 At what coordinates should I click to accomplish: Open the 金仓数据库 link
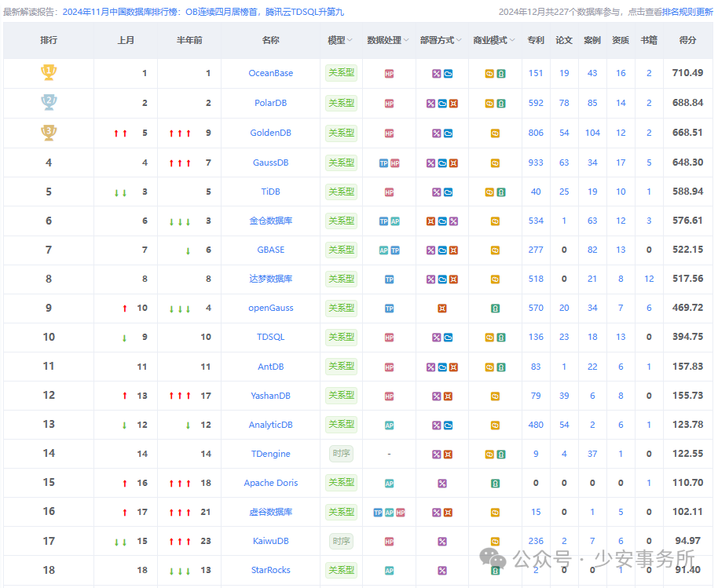pyautogui.click(x=270, y=221)
